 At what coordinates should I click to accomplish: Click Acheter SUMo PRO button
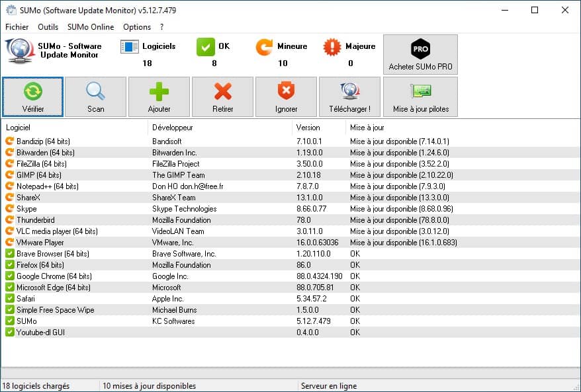point(421,55)
